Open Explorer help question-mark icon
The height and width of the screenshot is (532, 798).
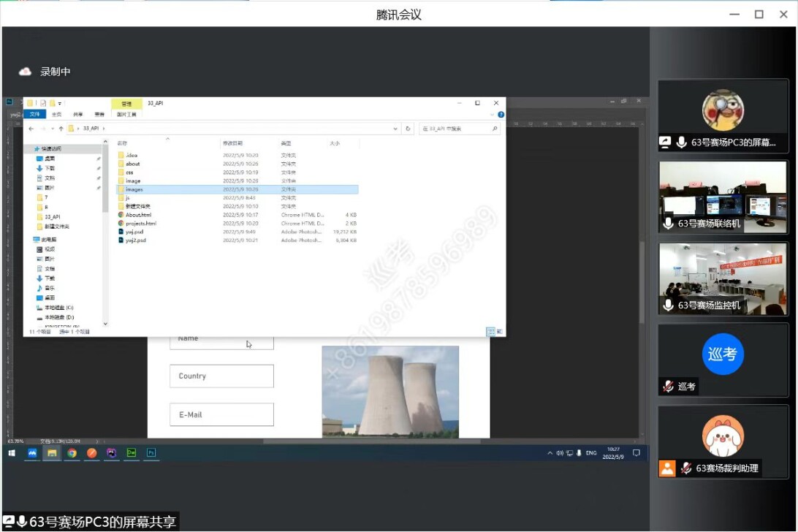pyautogui.click(x=501, y=115)
